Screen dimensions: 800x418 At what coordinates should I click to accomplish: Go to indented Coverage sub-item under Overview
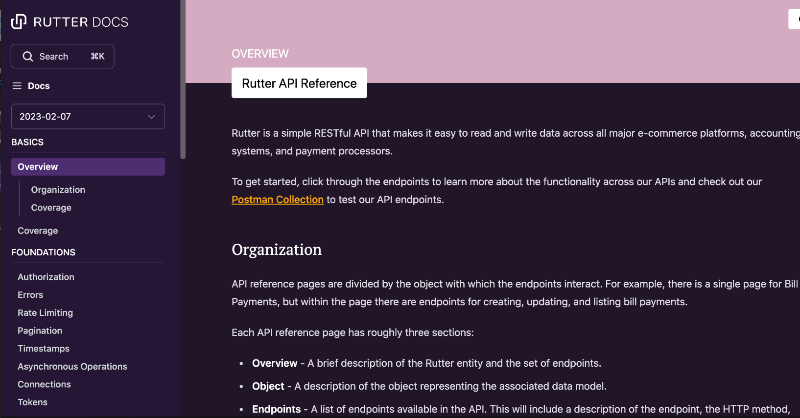click(x=51, y=208)
